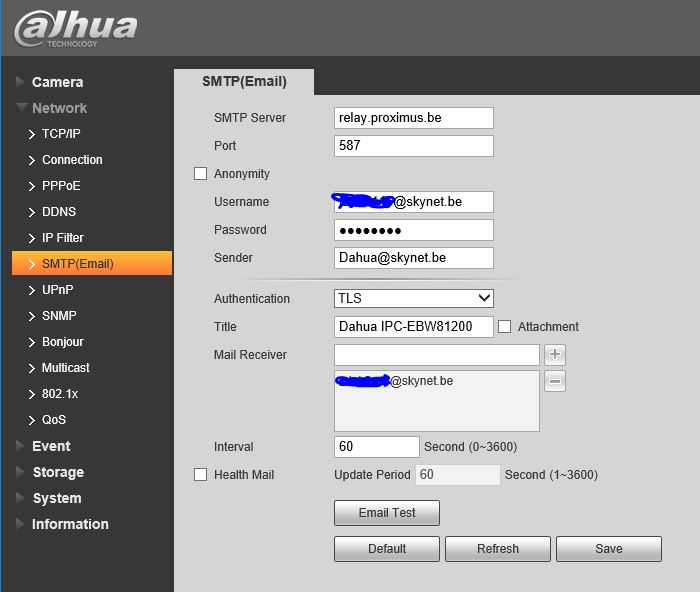Open the TCP/IP settings page
700x592 pixels.
[x=61, y=134]
